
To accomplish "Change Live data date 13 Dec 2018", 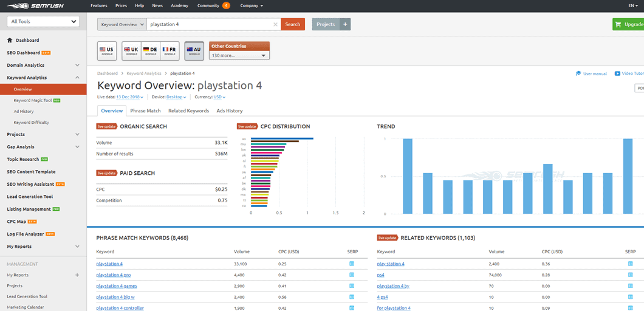I will click(130, 97).
